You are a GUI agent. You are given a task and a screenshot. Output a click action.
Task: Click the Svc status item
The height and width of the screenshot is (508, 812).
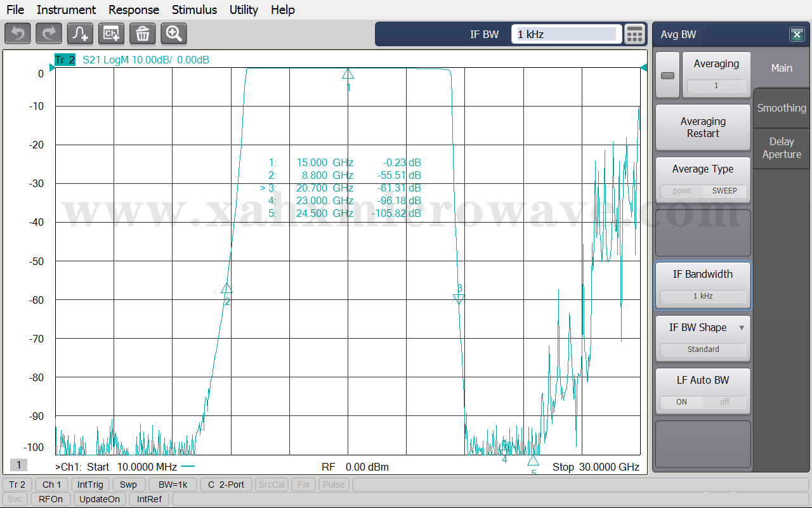pyautogui.click(x=15, y=499)
